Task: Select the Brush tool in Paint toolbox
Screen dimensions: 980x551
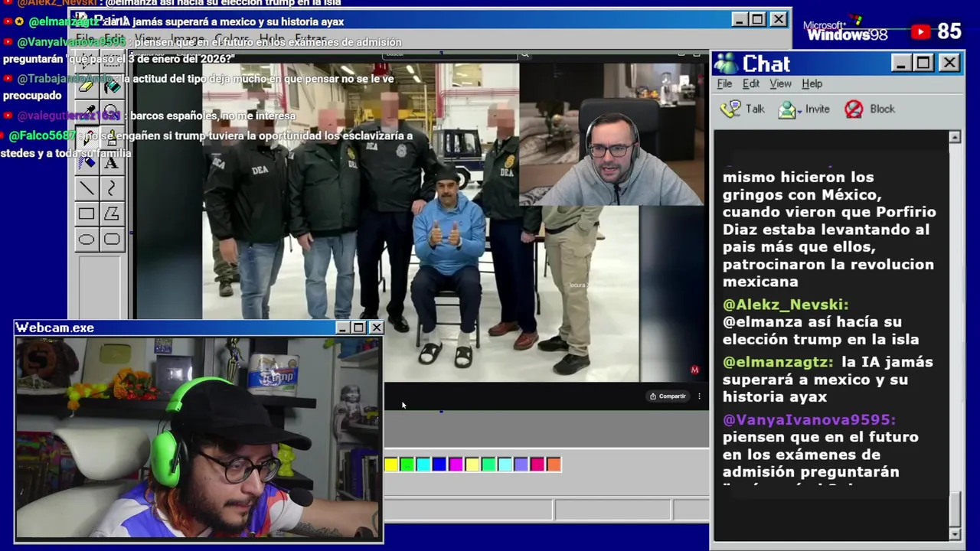Action: (x=112, y=137)
